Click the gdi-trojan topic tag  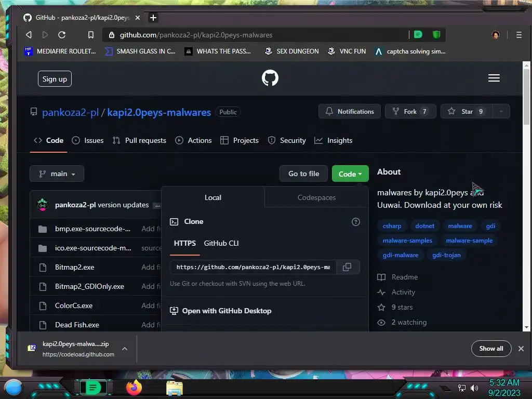point(446,255)
